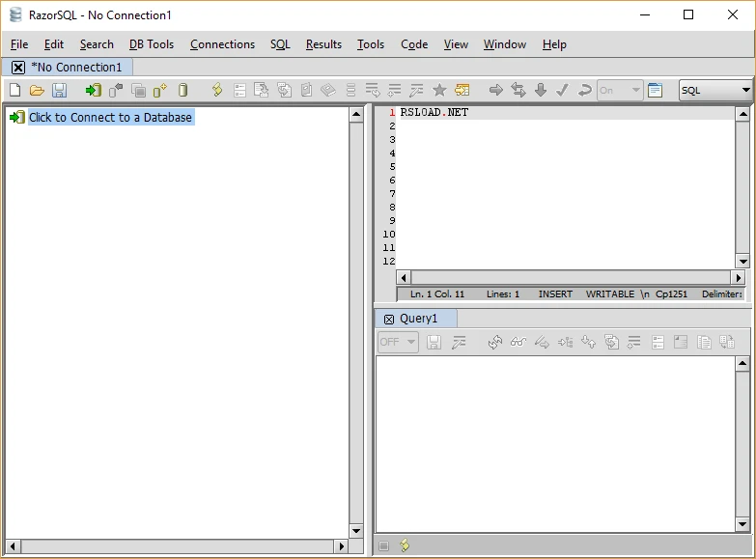Execute query with right arrow icon

pyautogui.click(x=495, y=90)
